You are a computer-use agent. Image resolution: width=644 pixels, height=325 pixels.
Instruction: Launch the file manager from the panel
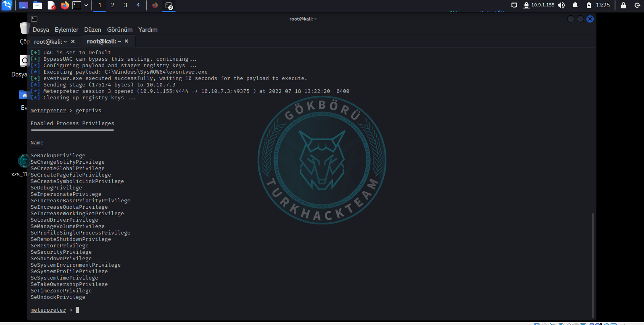click(x=37, y=5)
